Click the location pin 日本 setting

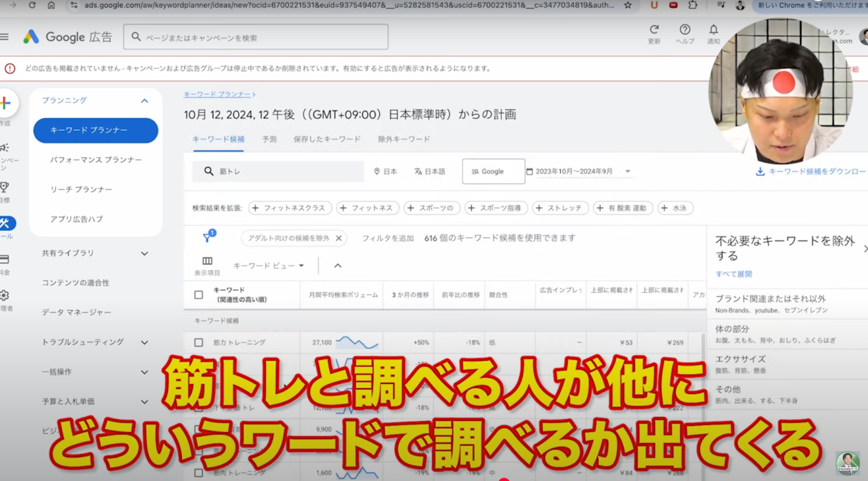tap(385, 171)
